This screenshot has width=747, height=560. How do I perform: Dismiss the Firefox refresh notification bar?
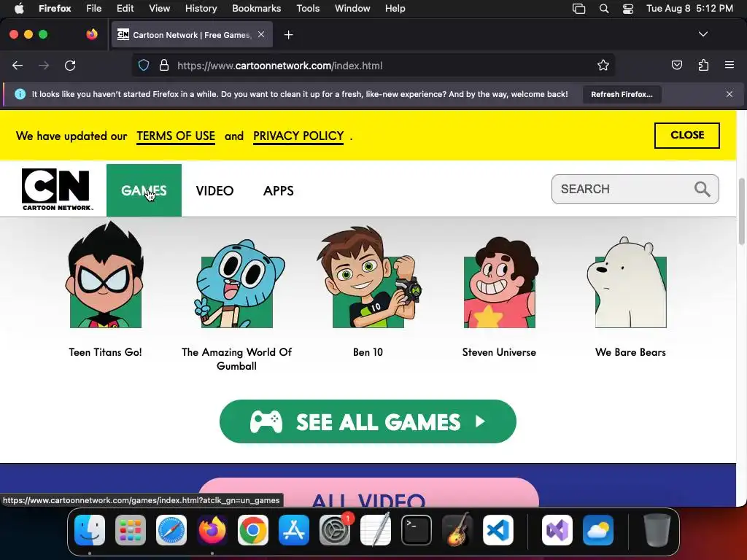point(729,94)
